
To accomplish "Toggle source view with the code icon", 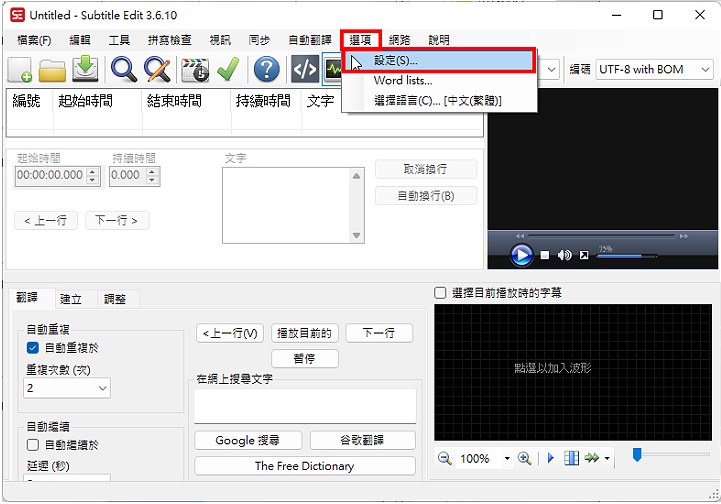I will click(x=304, y=69).
